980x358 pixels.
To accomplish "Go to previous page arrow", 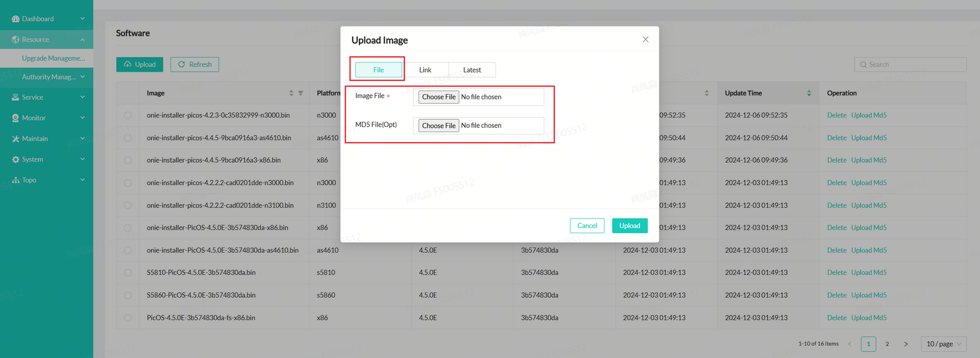I will [x=850, y=344].
